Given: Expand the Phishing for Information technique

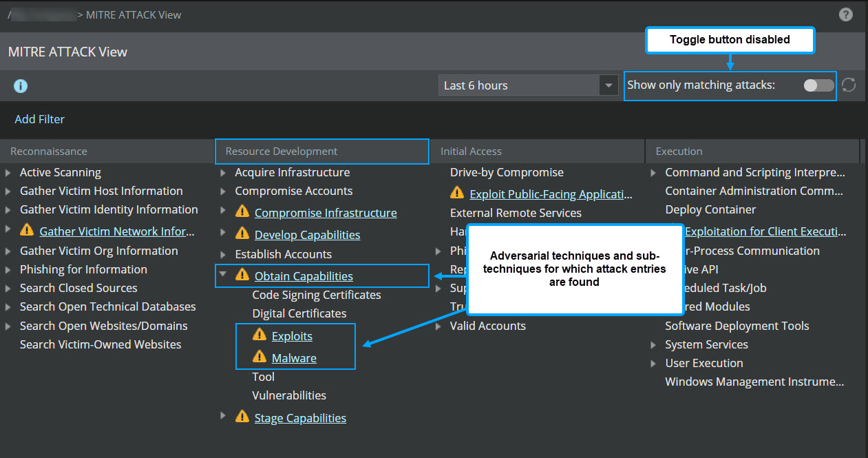Looking at the screenshot, I should click(8, 270).
